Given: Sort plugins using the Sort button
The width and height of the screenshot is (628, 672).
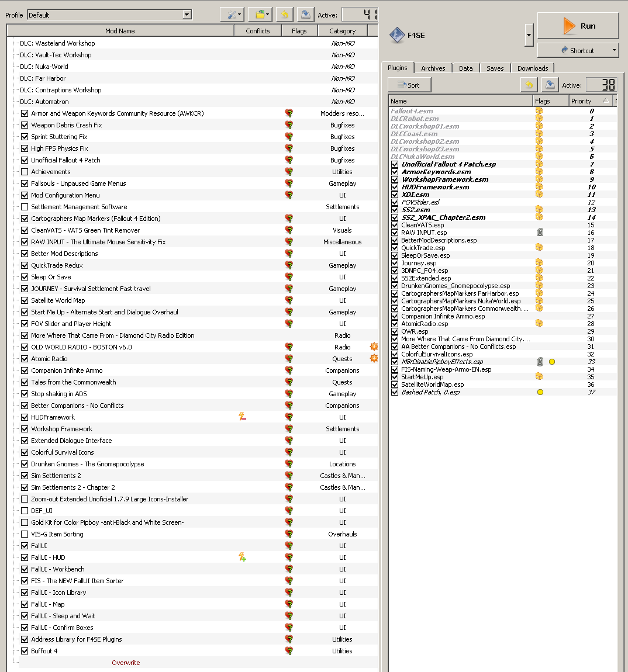Looking at the screenshot, I should (x=409, y=85).
